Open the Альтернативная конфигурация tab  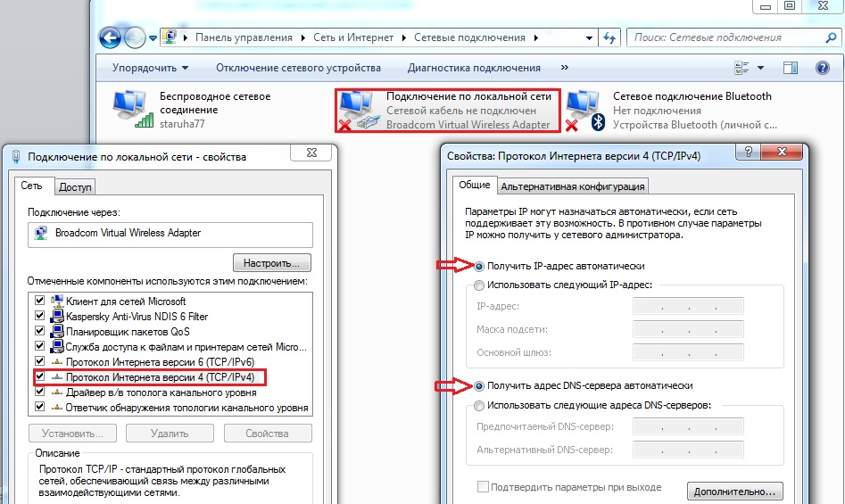click(572, 186)
